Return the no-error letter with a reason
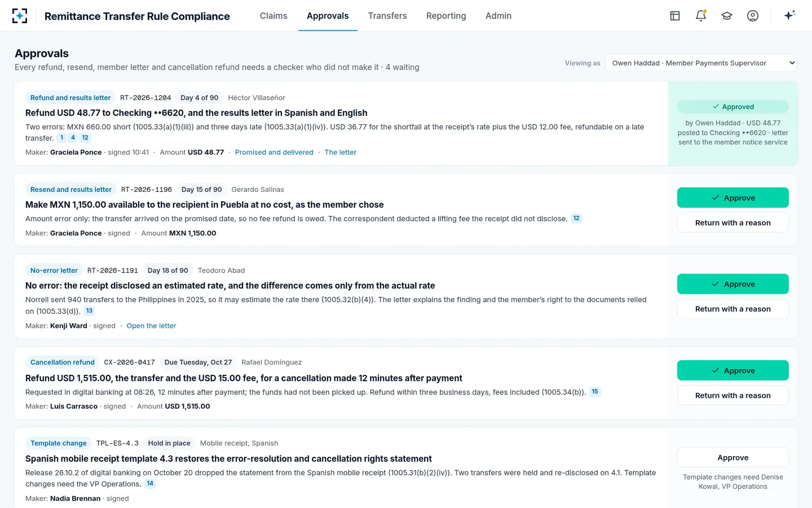Viewport: 812px width, 508px height. coord(733,309)
